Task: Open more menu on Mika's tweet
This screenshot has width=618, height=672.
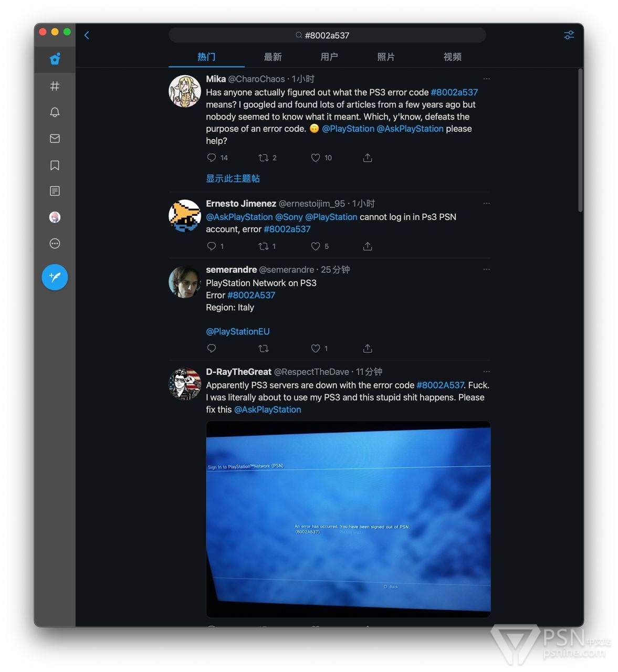Action: (x=487, y=79)
